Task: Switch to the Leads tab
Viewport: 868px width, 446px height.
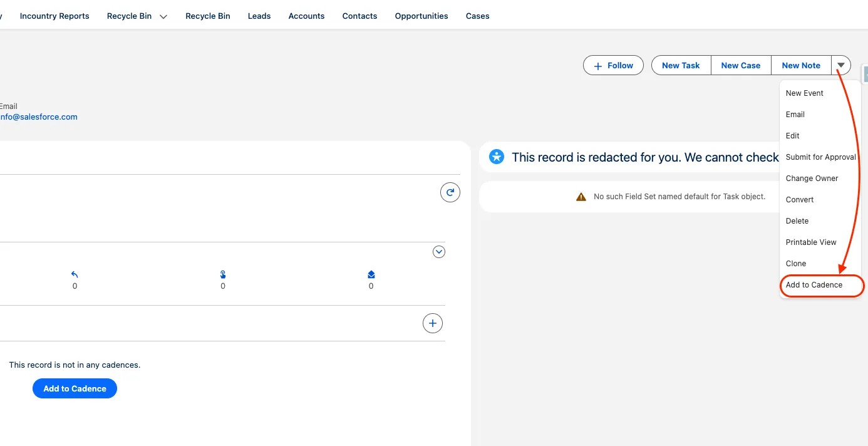Action: [259, 16]
